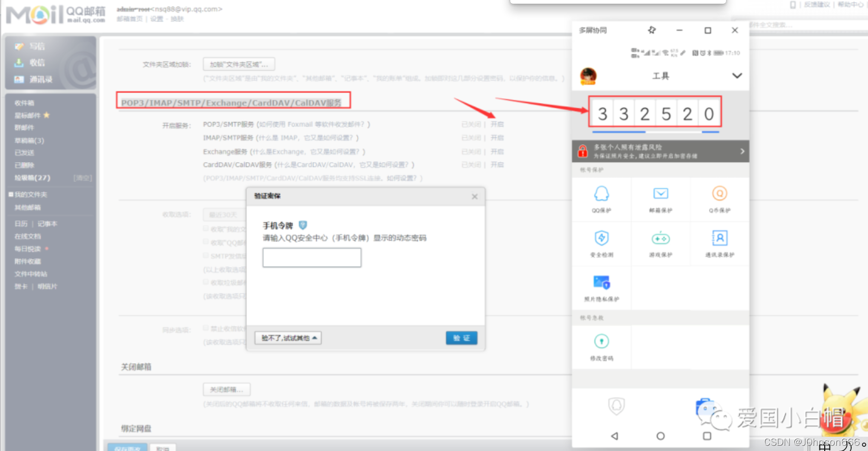The image size is (868, 451).
Task: Open 邮箱保护 in the phone window
Action: 661,199
